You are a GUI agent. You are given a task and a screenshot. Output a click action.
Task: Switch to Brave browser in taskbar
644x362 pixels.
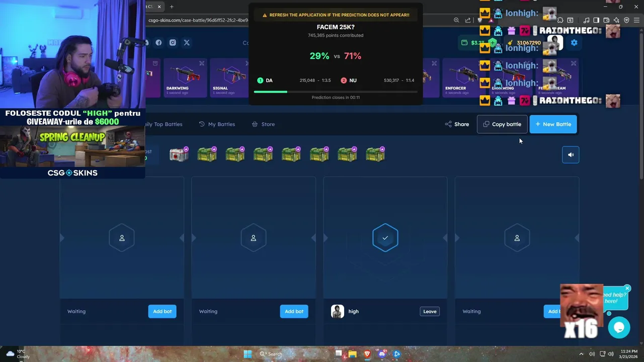(367, 354)
